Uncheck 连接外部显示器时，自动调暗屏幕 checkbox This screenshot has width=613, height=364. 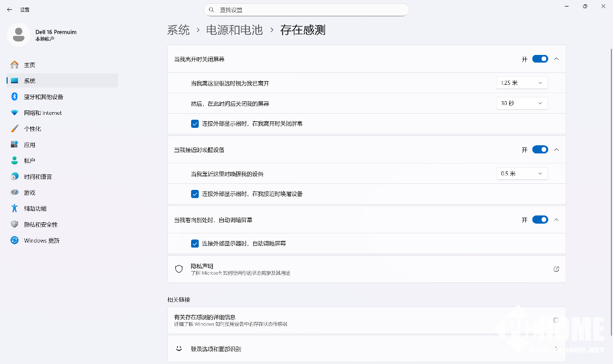(x=195, y=243)
